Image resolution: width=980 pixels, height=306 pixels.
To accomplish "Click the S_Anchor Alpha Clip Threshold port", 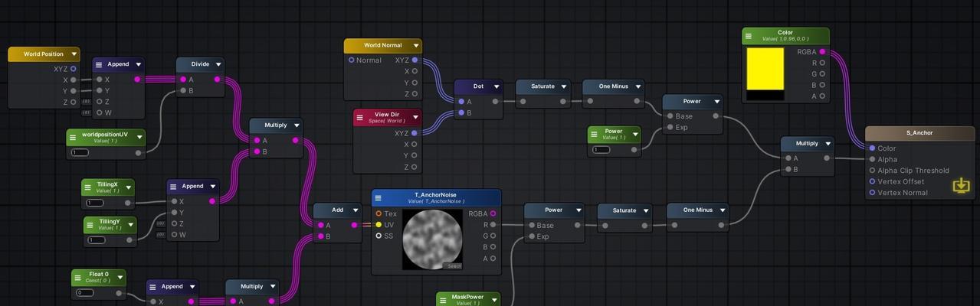I will (872, 171).
